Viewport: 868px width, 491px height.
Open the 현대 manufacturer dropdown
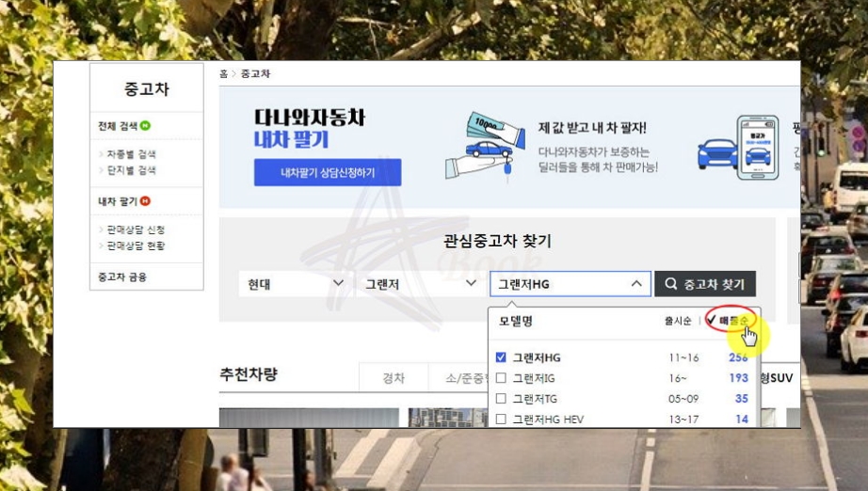click(296, 284)
